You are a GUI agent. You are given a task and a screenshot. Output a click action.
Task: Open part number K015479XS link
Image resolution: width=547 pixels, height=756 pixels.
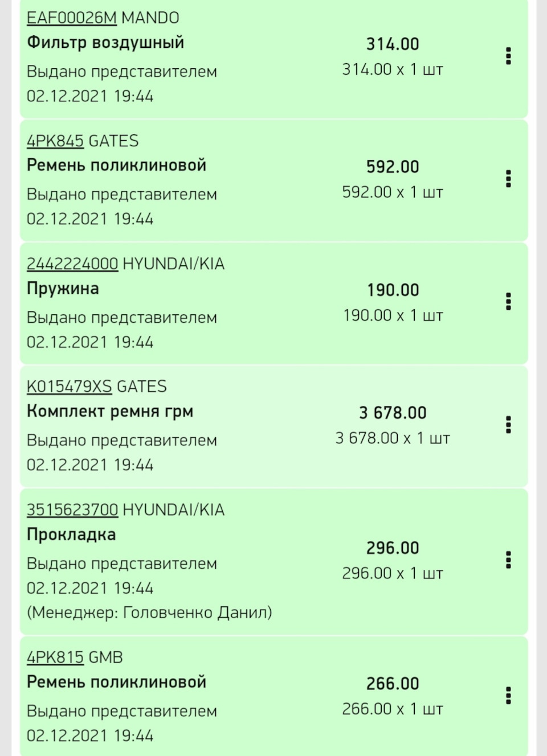tap(69, 387)
